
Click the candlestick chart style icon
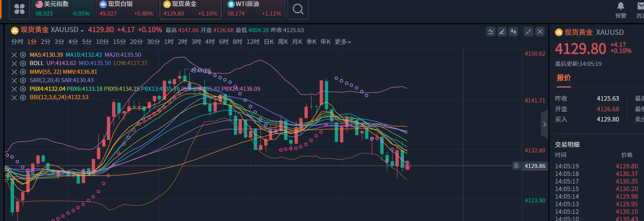click(513, 32)
